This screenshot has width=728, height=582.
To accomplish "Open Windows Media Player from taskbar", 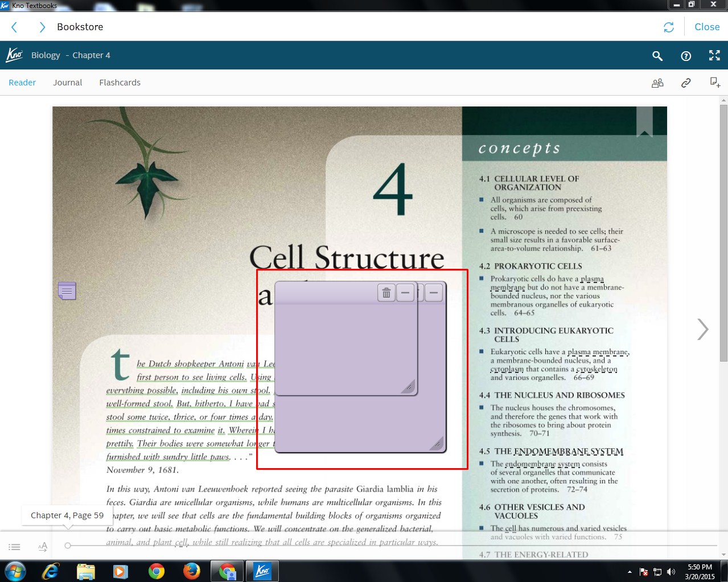I will (121, 571).
